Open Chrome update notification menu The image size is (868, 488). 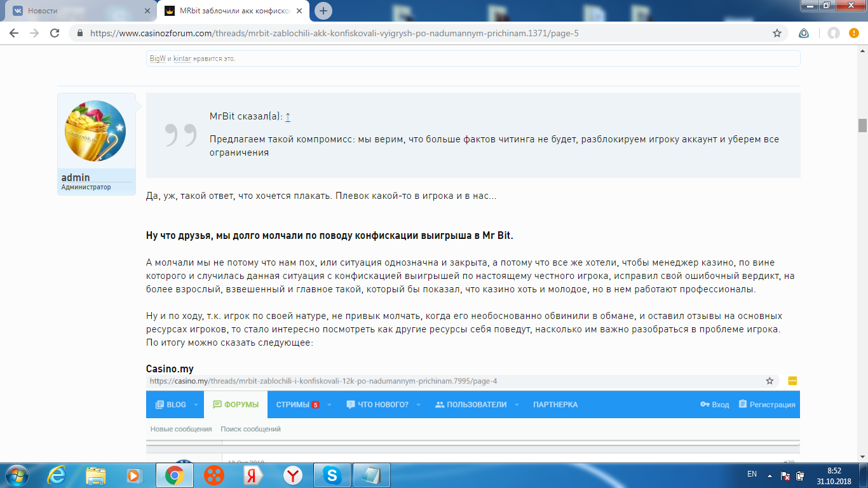pos(853,33)
